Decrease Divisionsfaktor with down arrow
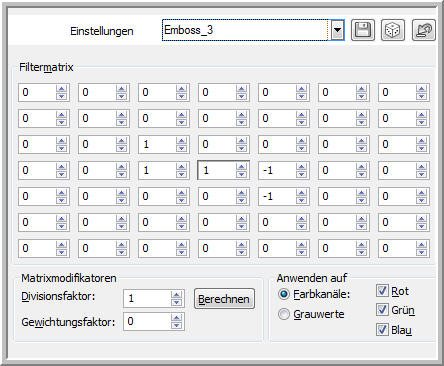This screenshot has height=366, width=444. point(176,302)
